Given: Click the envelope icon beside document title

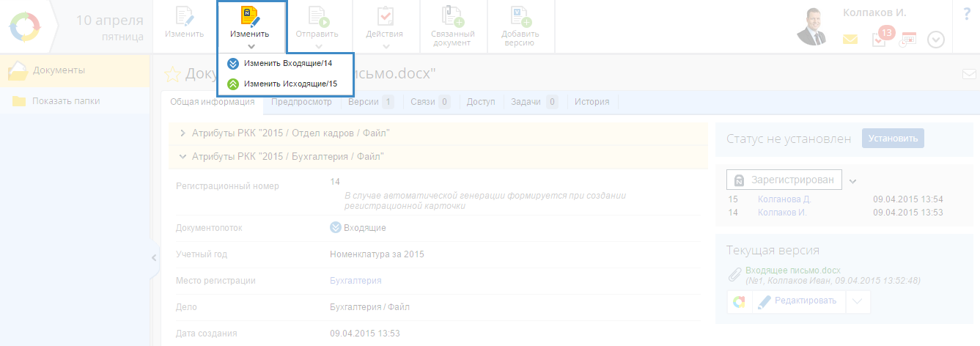Looking at the screenshot, I should pos(968,74).
